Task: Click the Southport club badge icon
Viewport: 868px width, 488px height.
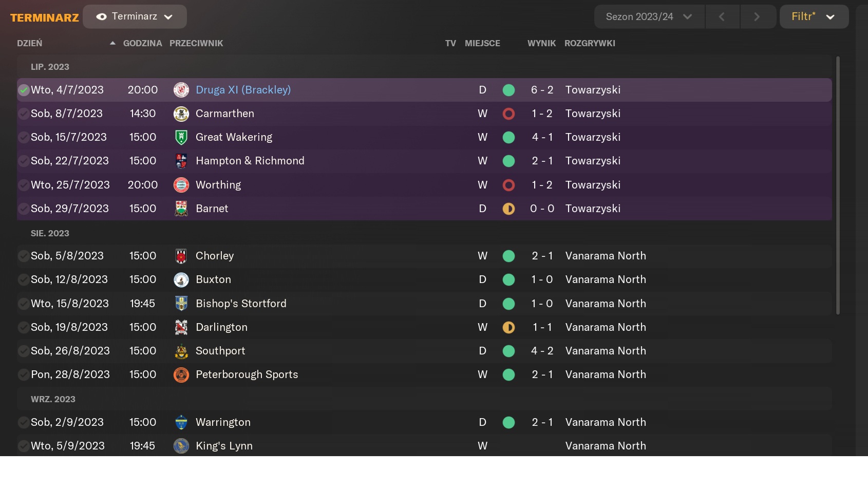Action: click(x=181, y=351)
